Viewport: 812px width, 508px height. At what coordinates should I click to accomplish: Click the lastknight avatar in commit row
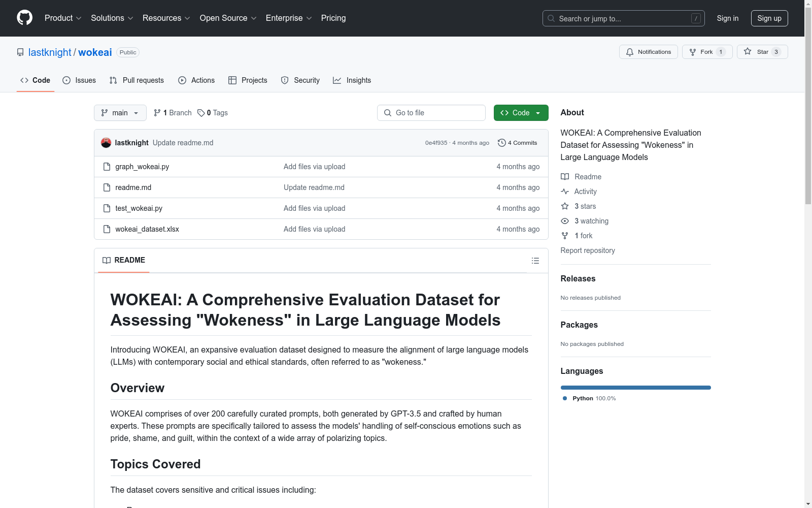pyautogui.click(x=106, y=143)
